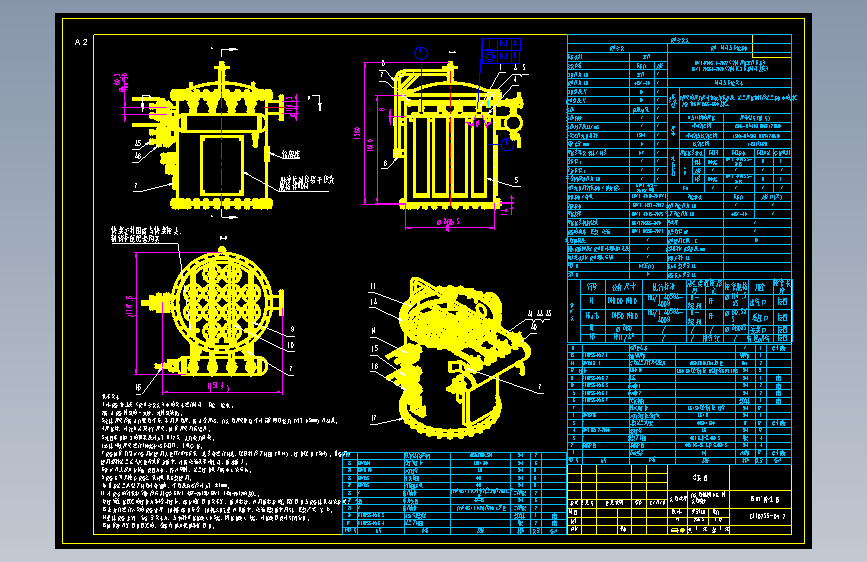Click part callout "17" in isometric view
This screenshot has width=867, height=562.
pos(374,418)
